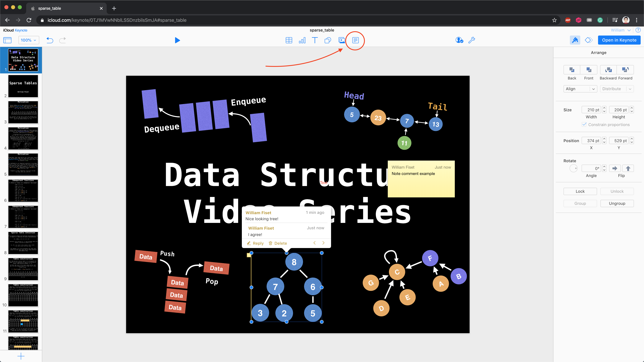Image resolution: width=644 pixels, height=362 pixels.
Task: Open the wrench tools menu
Action: 471,40
